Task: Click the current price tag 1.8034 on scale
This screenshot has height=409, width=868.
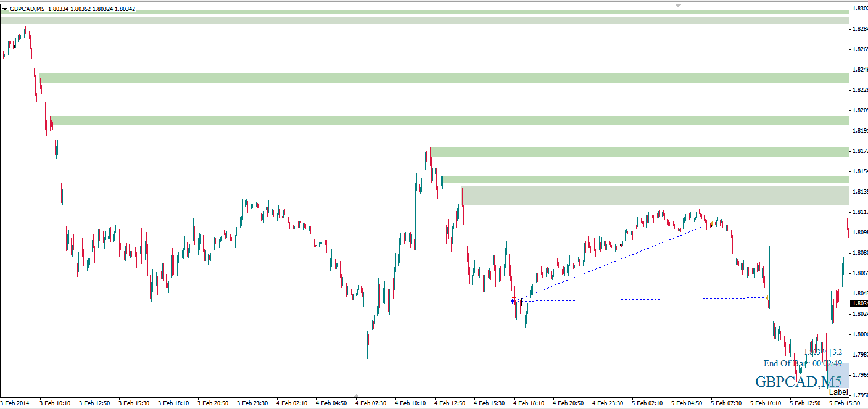Action: 858,304
